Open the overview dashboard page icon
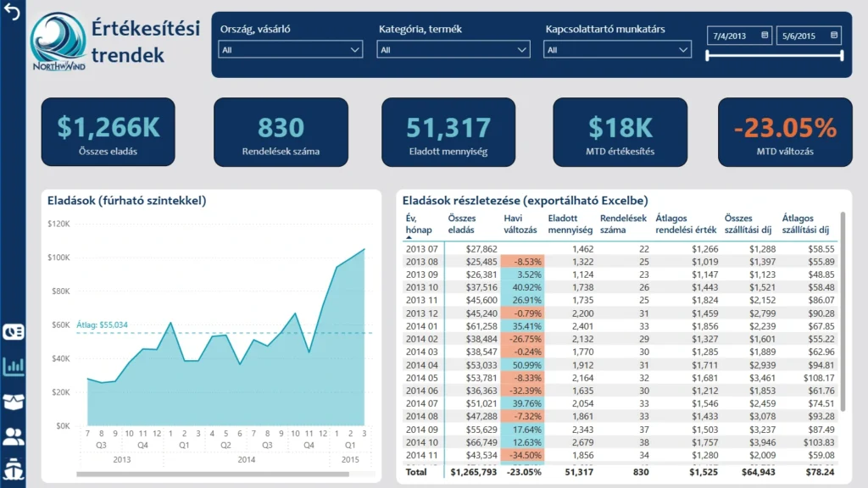 (14, 331)
